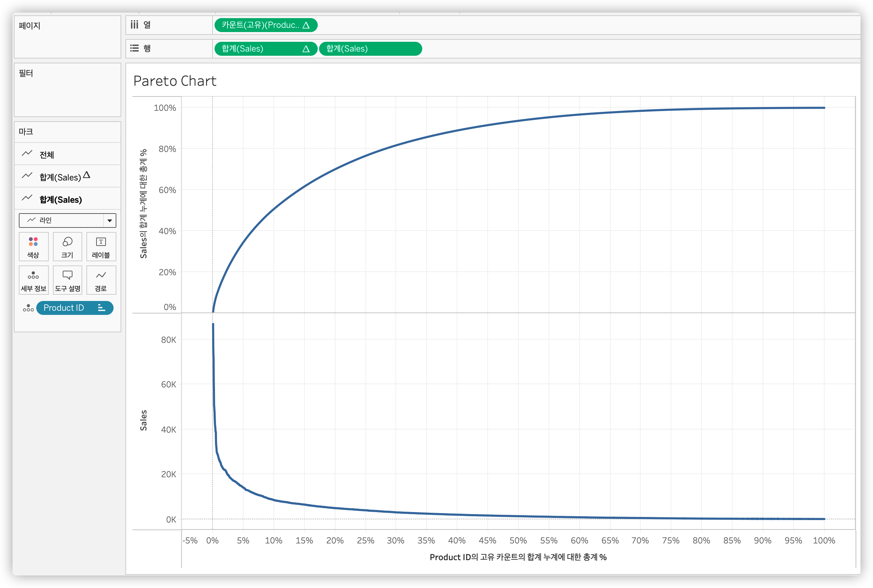Viewport: 873px width, 588px height.
Task: Click the 크기 (Size) mark button
Action: tap(67, 246)
